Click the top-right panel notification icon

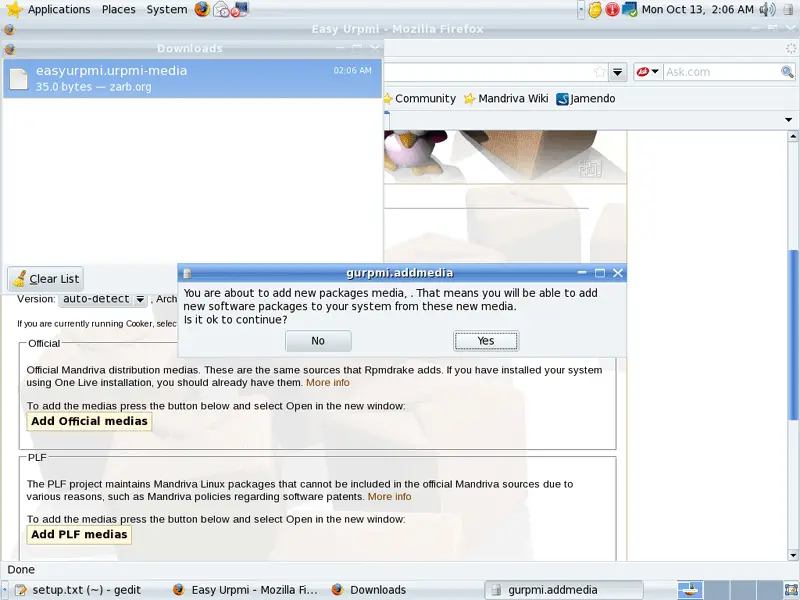pos(789,10)
